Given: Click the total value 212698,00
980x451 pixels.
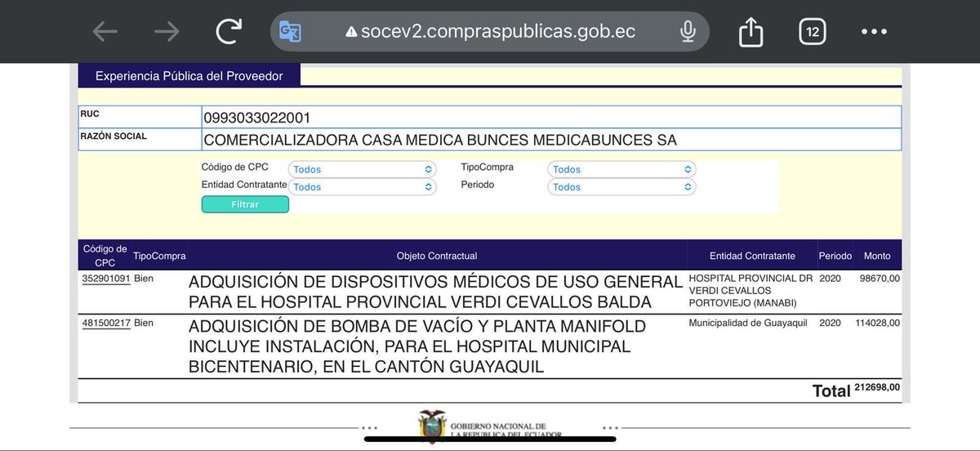Looking at the screenshot, I should [x=877, y=387].
